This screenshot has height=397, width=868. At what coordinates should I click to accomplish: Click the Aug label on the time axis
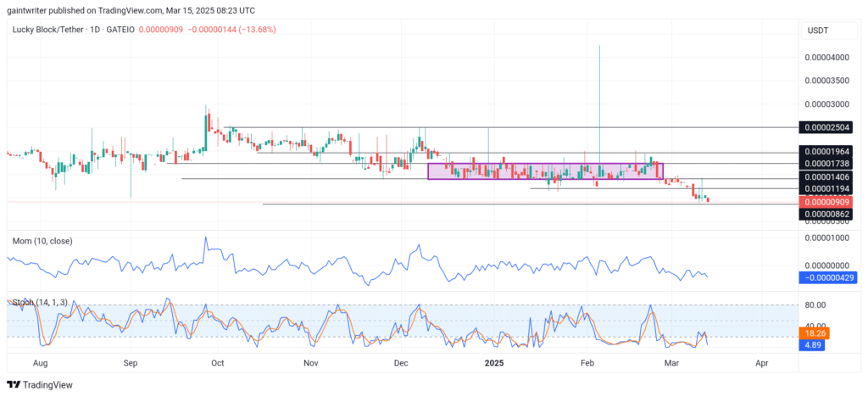(41, 363)
